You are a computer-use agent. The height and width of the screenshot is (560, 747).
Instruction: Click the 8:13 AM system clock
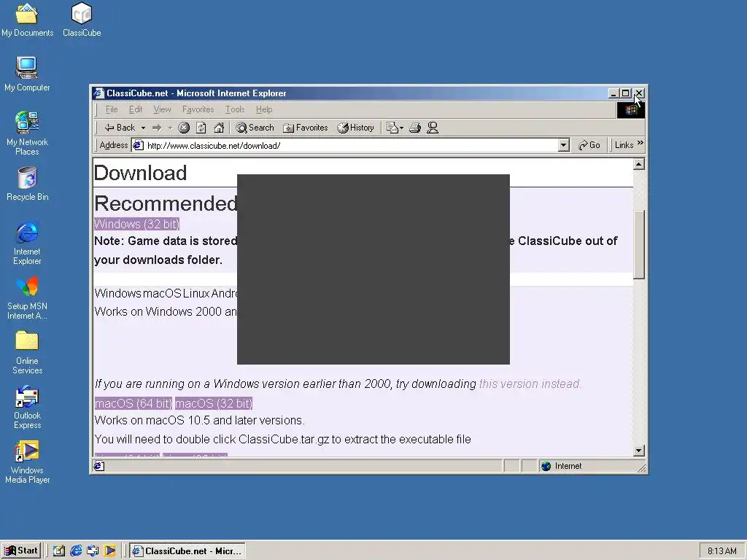tap(721, 551)
